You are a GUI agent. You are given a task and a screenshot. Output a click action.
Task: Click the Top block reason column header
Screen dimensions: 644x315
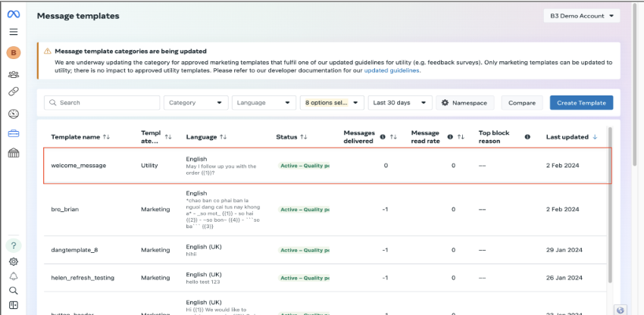[x=494, y=137]
